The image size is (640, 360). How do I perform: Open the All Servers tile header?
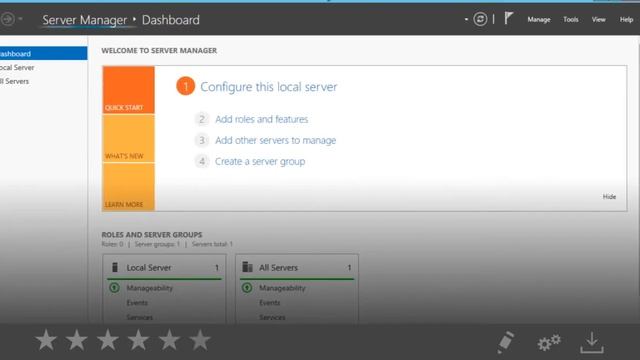297,267
